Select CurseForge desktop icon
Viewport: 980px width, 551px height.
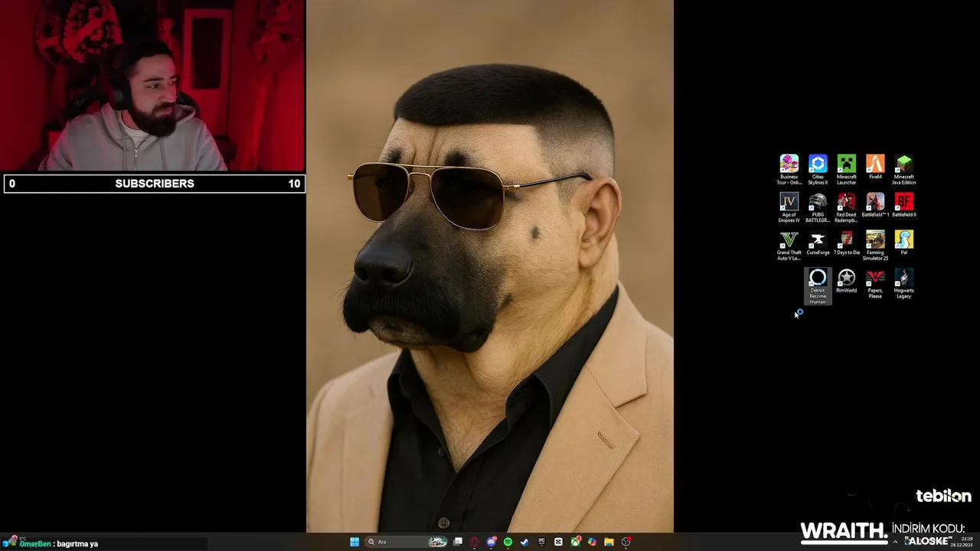coord(818,243)
